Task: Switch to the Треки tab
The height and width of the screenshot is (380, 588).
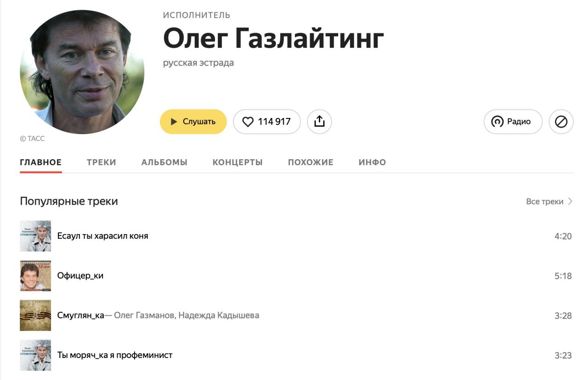Action: coord(102,162)
